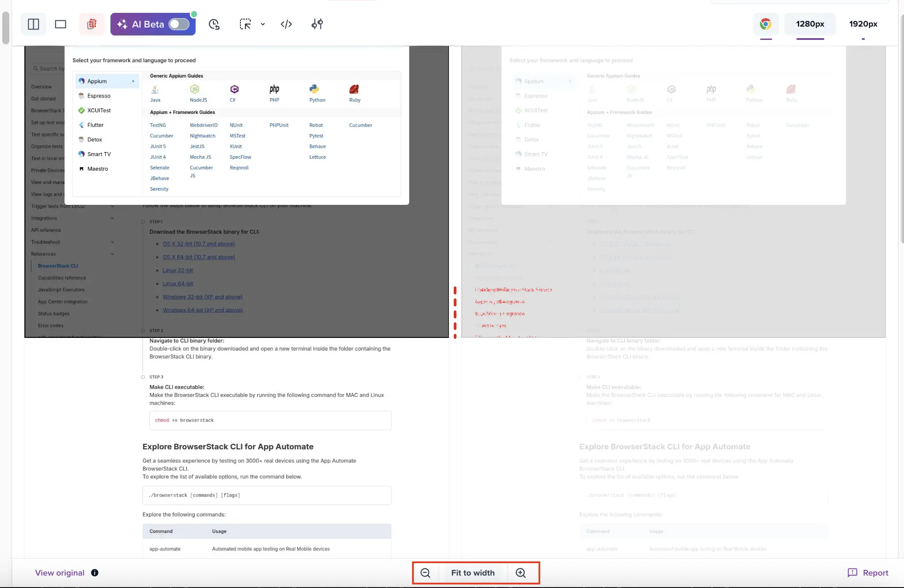Click the left vertical scrollbar handle
Screen dimensions: 904x588
[x=5, y=27]
